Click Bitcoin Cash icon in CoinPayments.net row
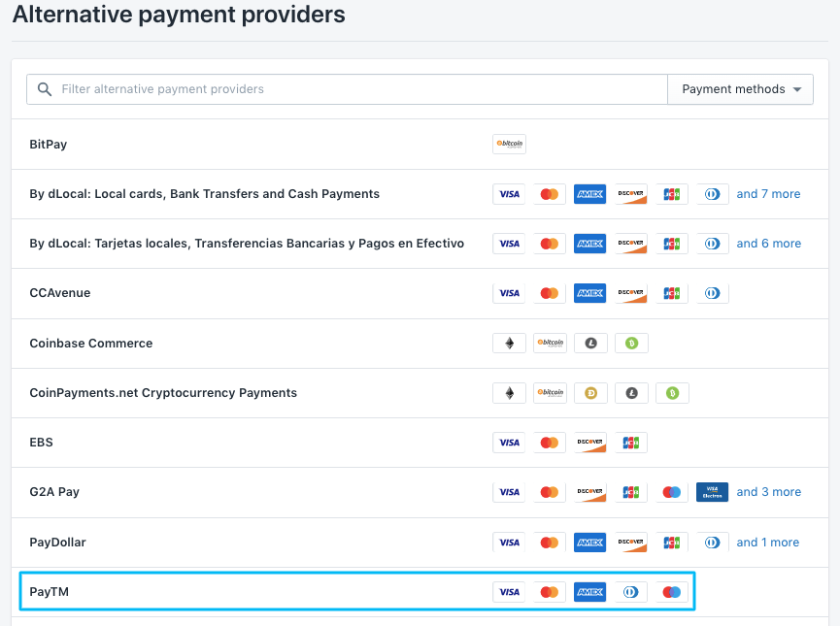 (x=672, y=393)
